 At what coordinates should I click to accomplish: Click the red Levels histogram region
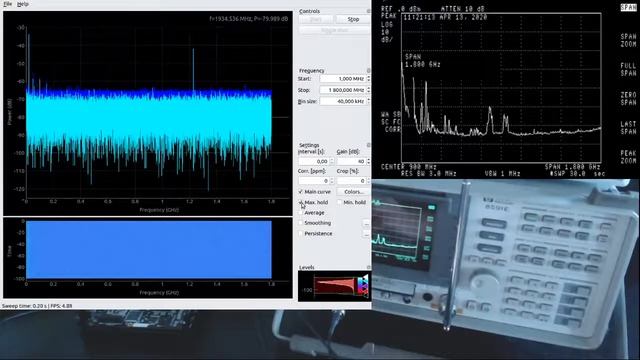[336, 286]
